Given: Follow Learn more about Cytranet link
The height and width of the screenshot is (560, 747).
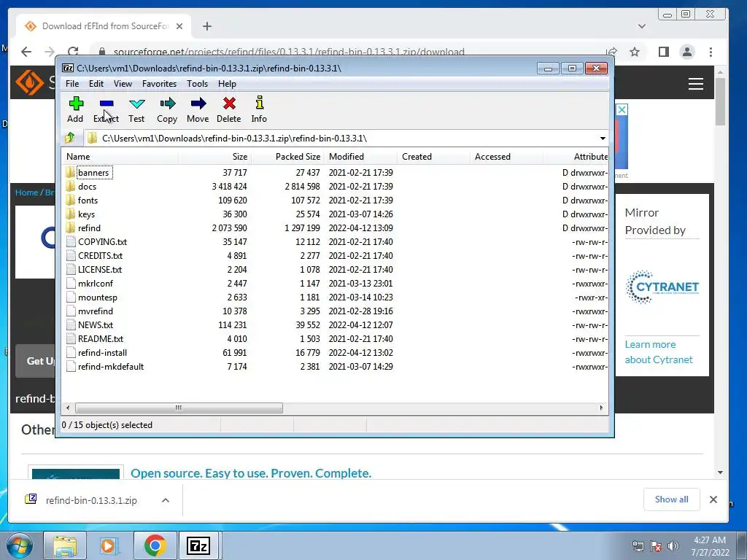Looking at the screenshot, I should tap(659, 352).
